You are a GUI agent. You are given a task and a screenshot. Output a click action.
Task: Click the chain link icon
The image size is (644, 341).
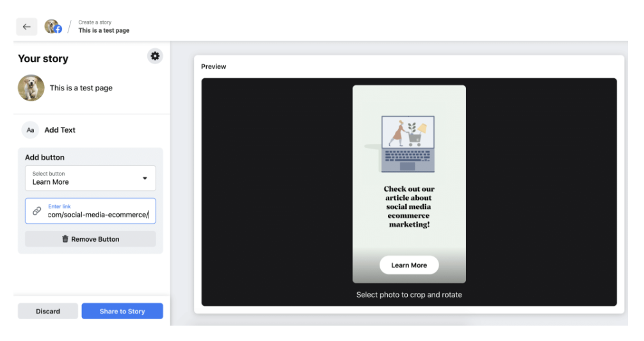click(37, 211)
